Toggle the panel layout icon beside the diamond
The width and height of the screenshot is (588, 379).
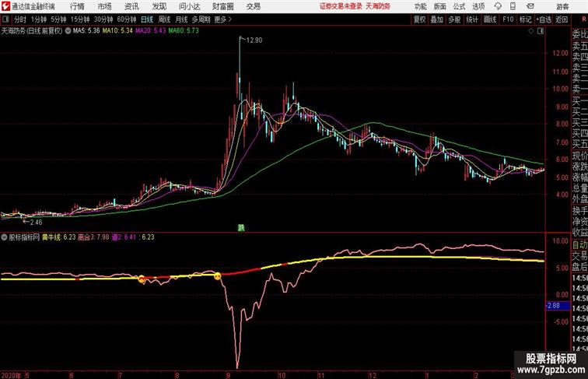click(x=541, y=31)
